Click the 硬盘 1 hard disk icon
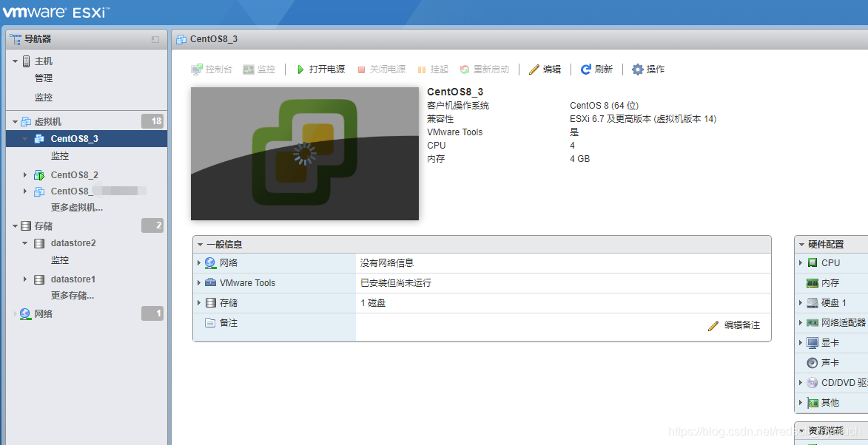The image size is (868, 445). [x=812, y=303]
